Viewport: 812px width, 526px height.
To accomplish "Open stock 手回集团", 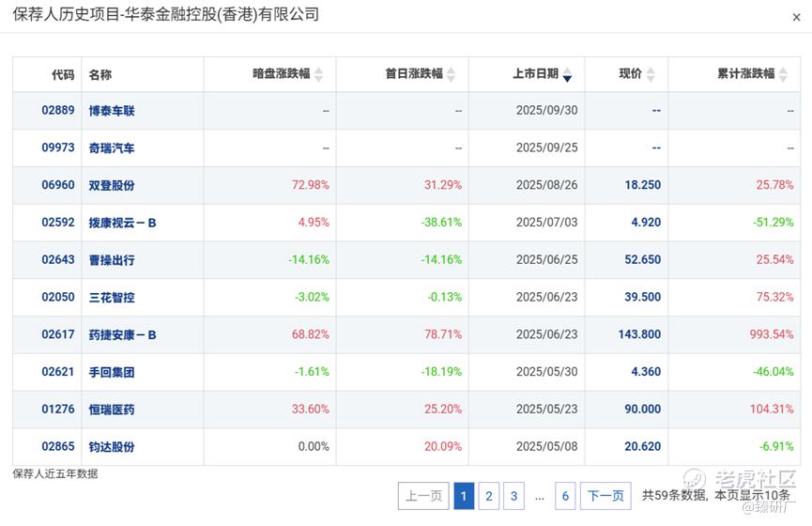I will pyautogui.click(x=112, y=372).
